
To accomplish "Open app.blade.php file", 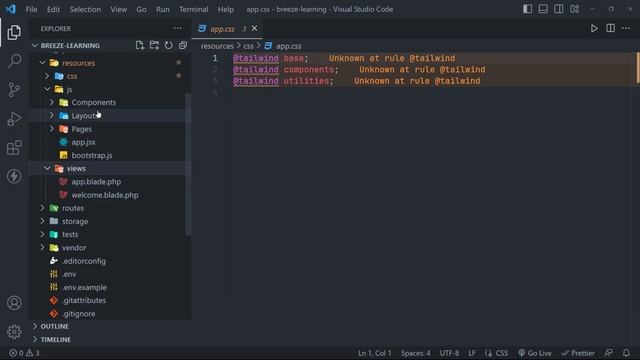I will (96, 182).
